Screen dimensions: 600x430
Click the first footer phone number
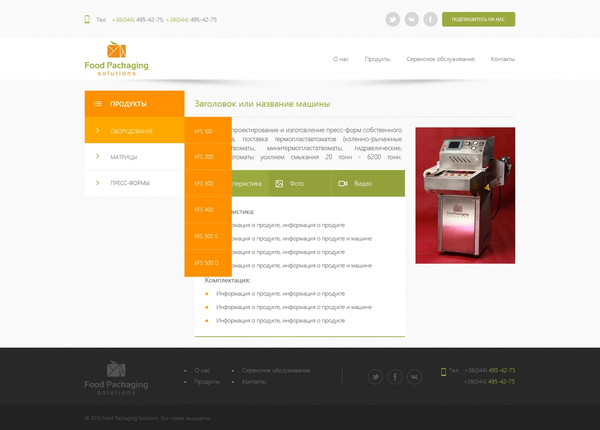coord(489,370)
